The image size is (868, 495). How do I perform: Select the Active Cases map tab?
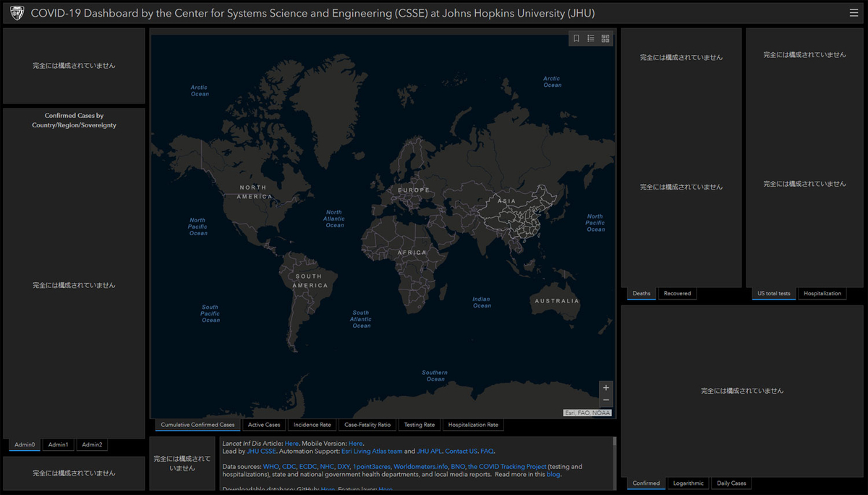(264, 425)
